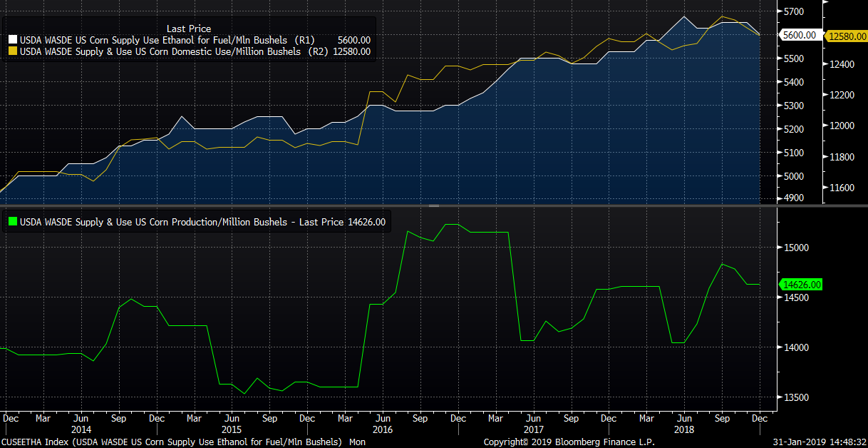The height and width of the screenshot is (448, 868).
Task: Click the 31-Jan-2019 timestamp in footer
Action: point(819,442)
